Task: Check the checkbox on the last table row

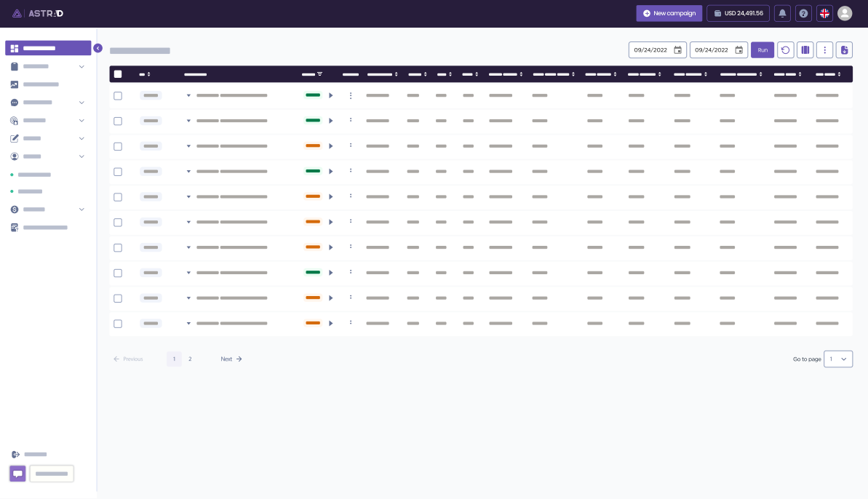Action: tap(118, 324)
